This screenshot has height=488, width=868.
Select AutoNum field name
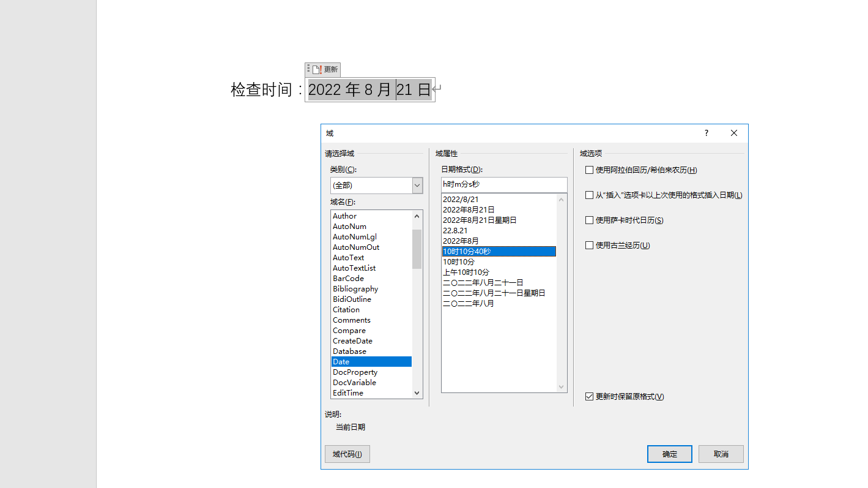coord(371,227)
